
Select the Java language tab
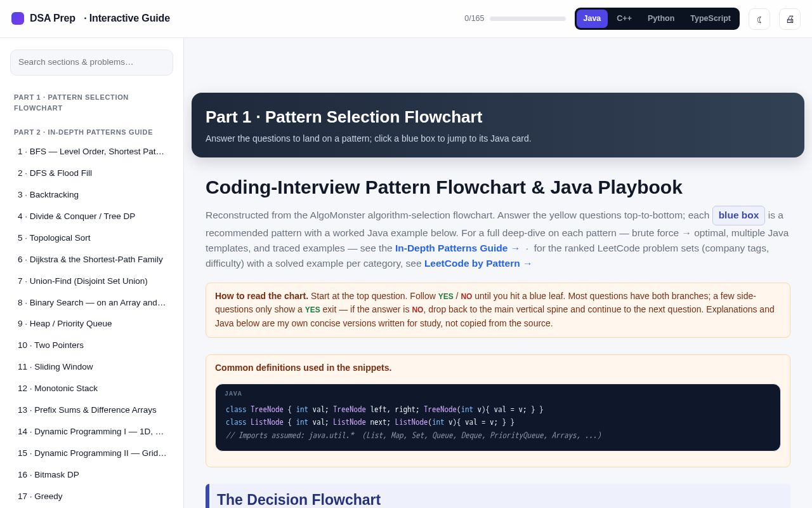(592, 18)
